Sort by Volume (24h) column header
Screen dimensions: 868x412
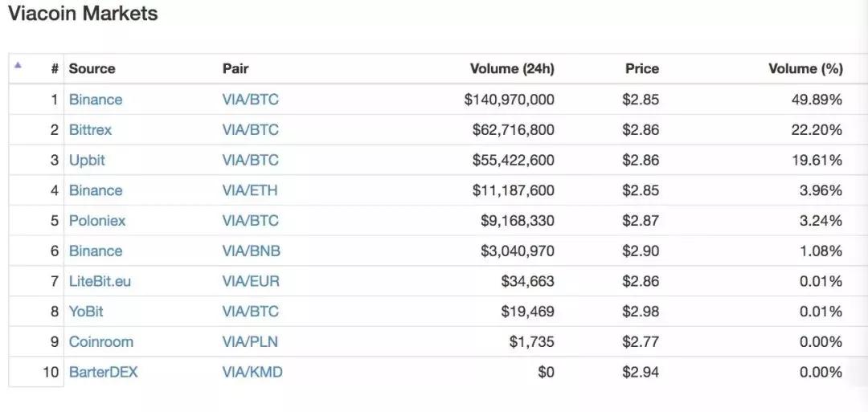point(512,68)
